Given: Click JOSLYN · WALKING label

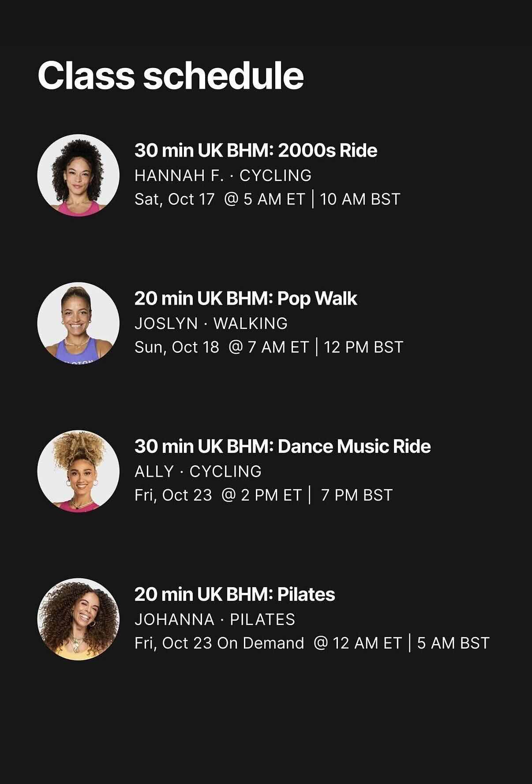Looking at the screenshot, I should coord(211,323).
